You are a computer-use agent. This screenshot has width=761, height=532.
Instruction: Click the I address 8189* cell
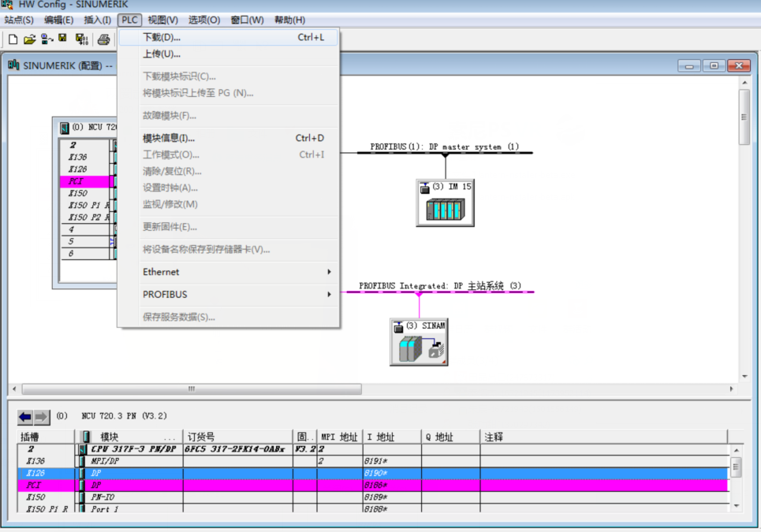[x=392, y=497]
